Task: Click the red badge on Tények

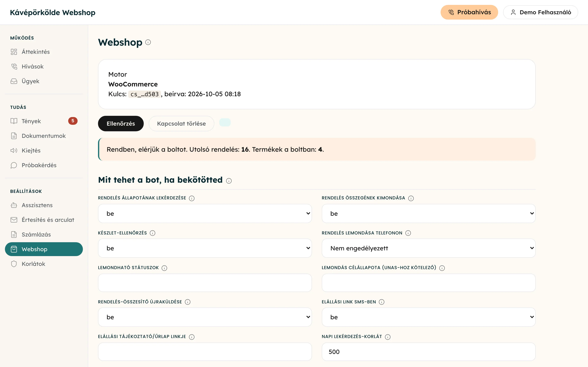Action: (x=73, y=121)
